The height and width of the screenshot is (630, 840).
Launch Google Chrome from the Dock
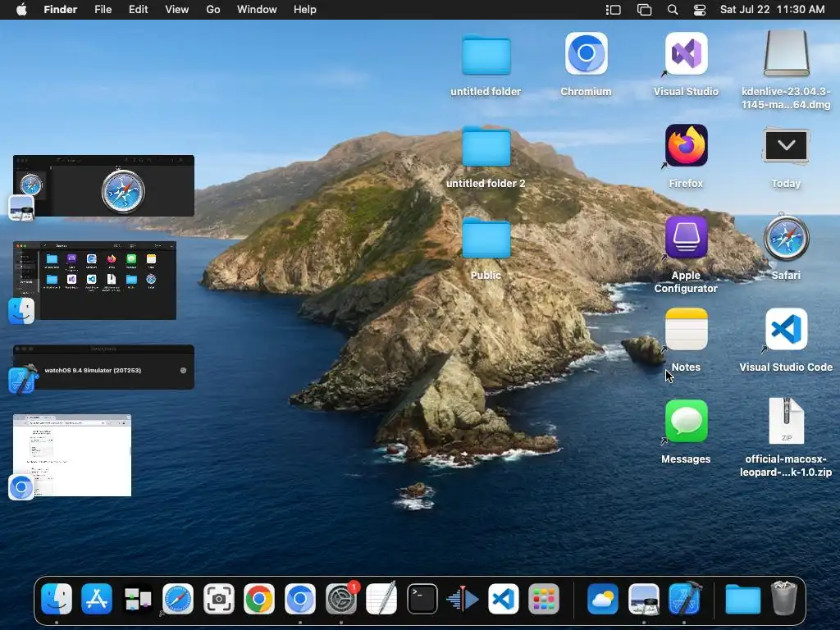coord(259,598)
